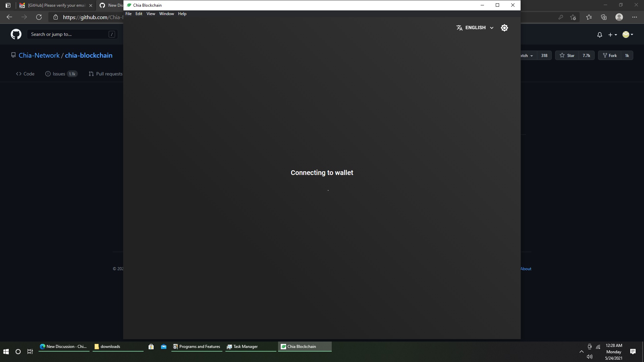Switch to the Code tab on GitHub
The width and height of the screenshot is (644, 362).
point(25,74)
